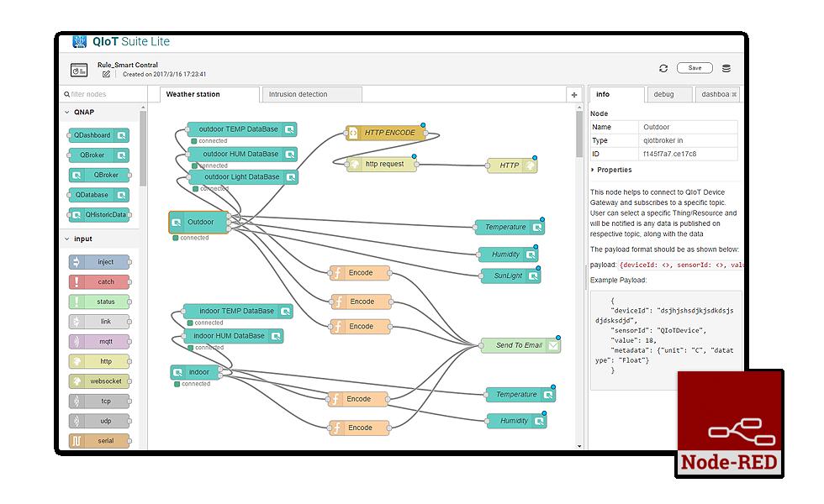Click the refresh icon beside Save
Screen dimensions: 824x504
[663, 68]
